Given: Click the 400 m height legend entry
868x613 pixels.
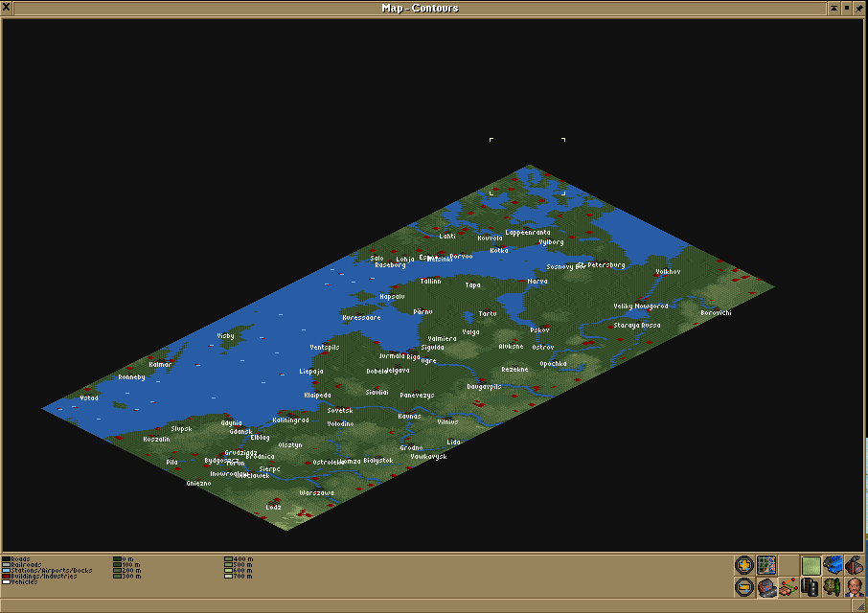Looking at the screenshot, I should click(238, 559).
